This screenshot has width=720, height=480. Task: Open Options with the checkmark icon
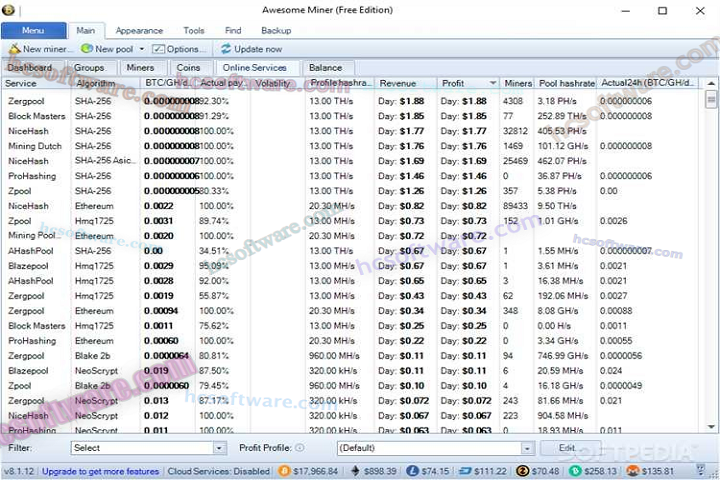pos(158,49)
